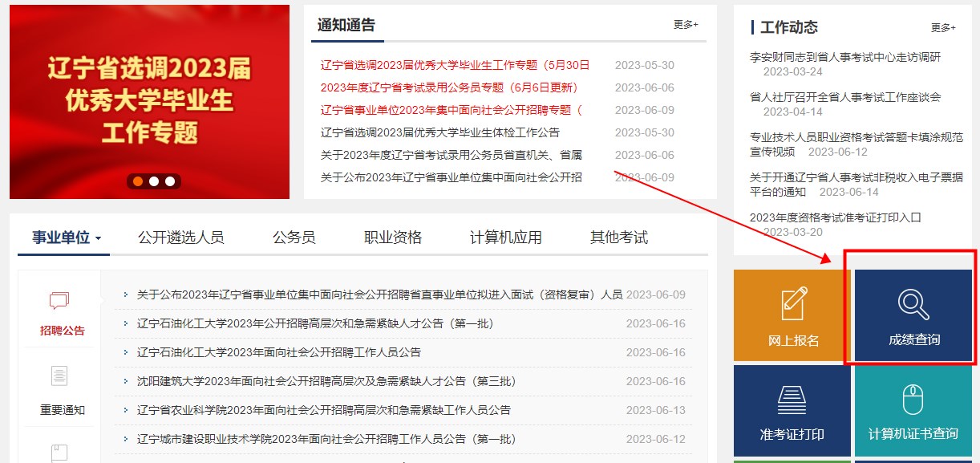Expand the 事业单位 dropdown arrow

tap(99, 239)
